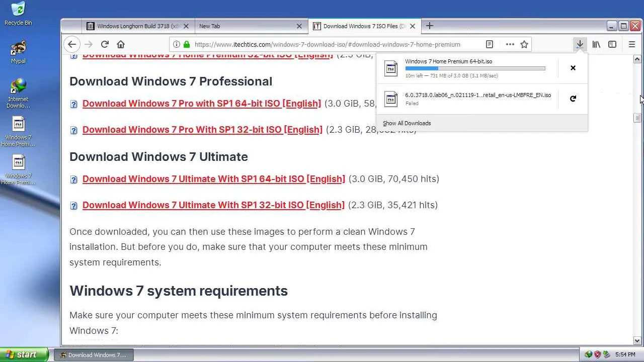Click the icon beside Windows 7 Ultimate 64-bit link
Screen dimensions: 644x362
tap(74, 179)
